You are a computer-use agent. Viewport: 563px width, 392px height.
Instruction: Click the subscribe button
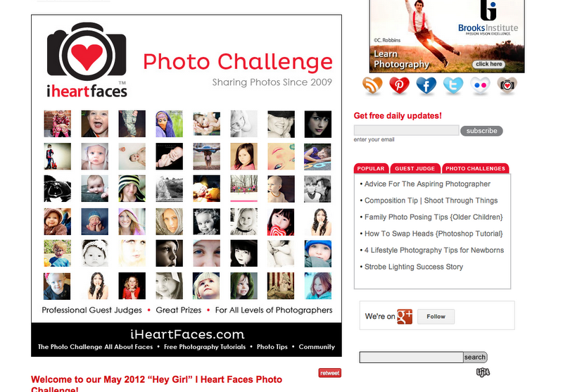[481, 131]
